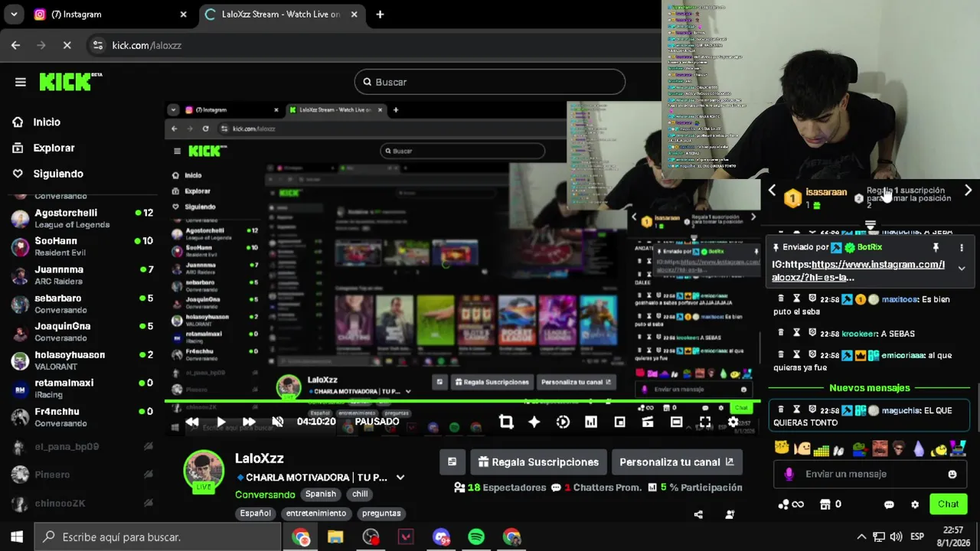The width and height of the screenshot is (980, 551).
Task: Open player settings gear
Action: [x=733, y=422]
